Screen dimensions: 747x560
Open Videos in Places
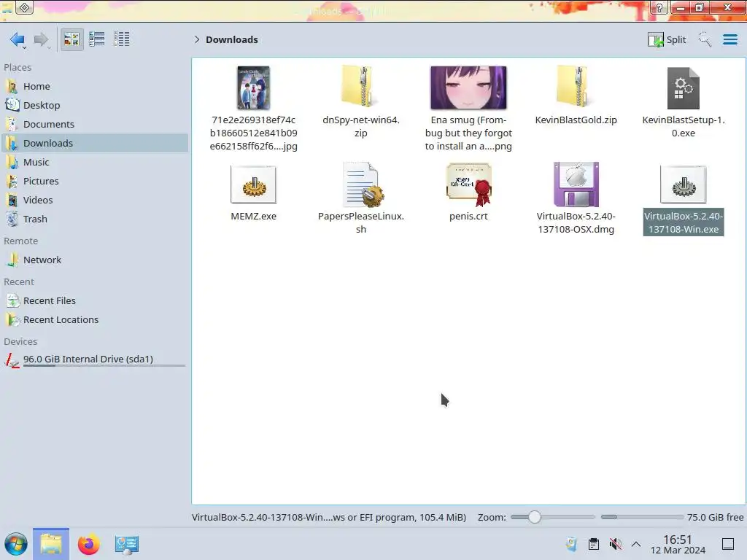point(94,201)
